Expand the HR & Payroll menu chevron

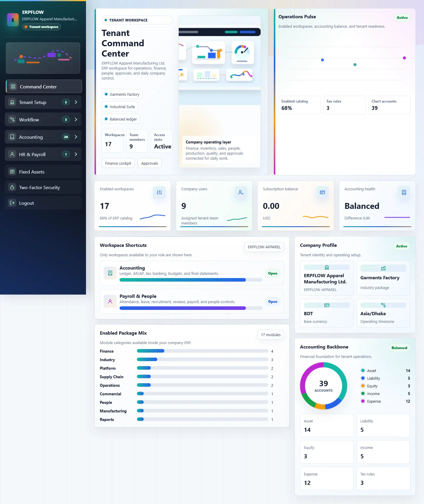click(76, 154)
